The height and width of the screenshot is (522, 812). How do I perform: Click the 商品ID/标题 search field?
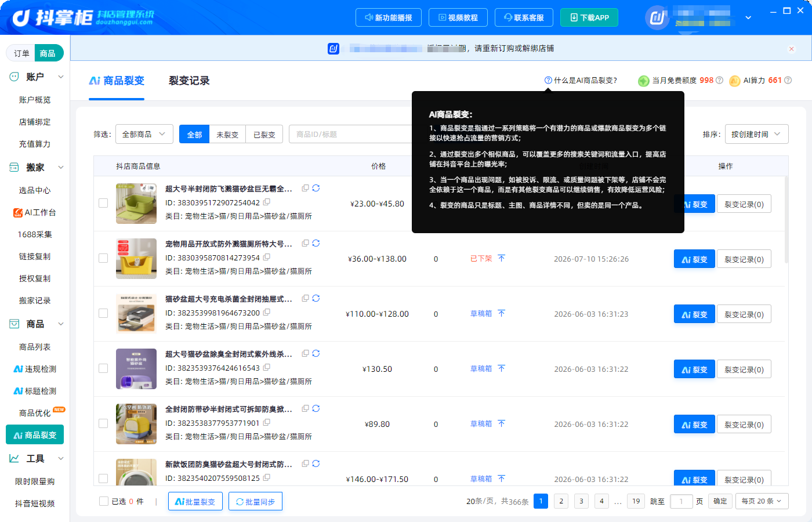tap(351, 134)
